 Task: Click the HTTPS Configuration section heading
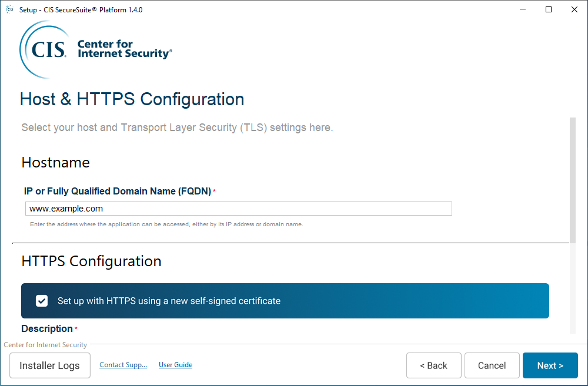(x=91, y=261)
